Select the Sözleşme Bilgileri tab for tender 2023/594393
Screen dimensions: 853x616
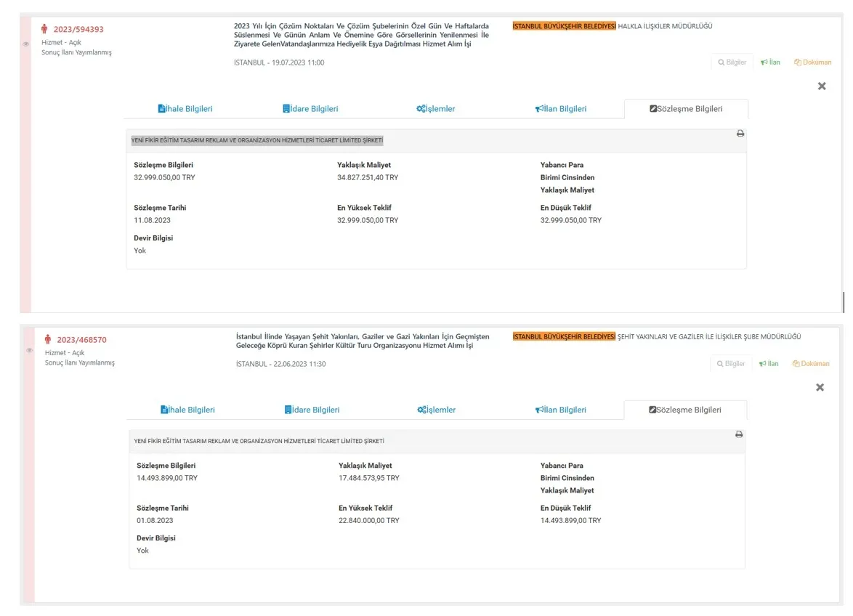coord(686,109)
